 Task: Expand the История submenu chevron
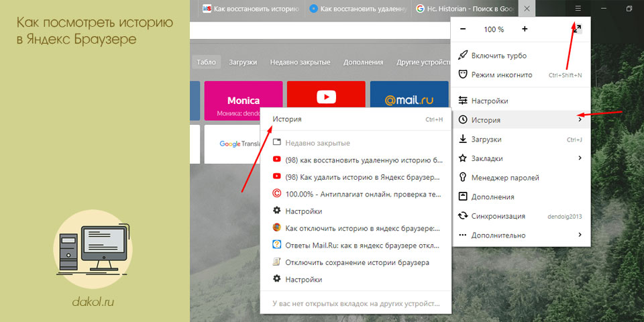tap(580, 120)
